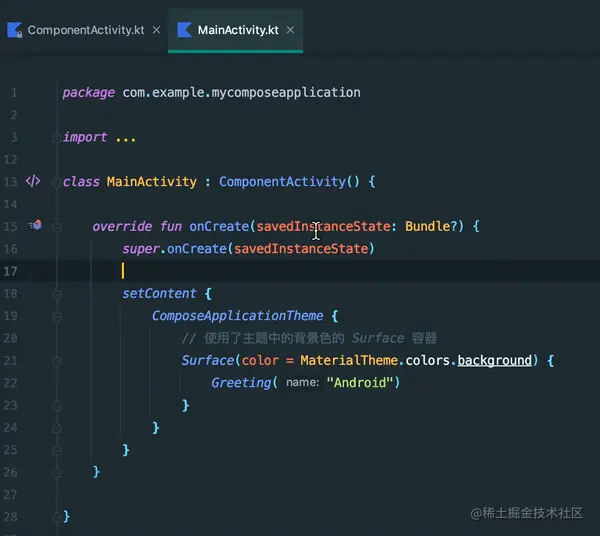Collapse the setContent block fold on line 18
This screenshot has height=536, width=600.
pos(57,295)
